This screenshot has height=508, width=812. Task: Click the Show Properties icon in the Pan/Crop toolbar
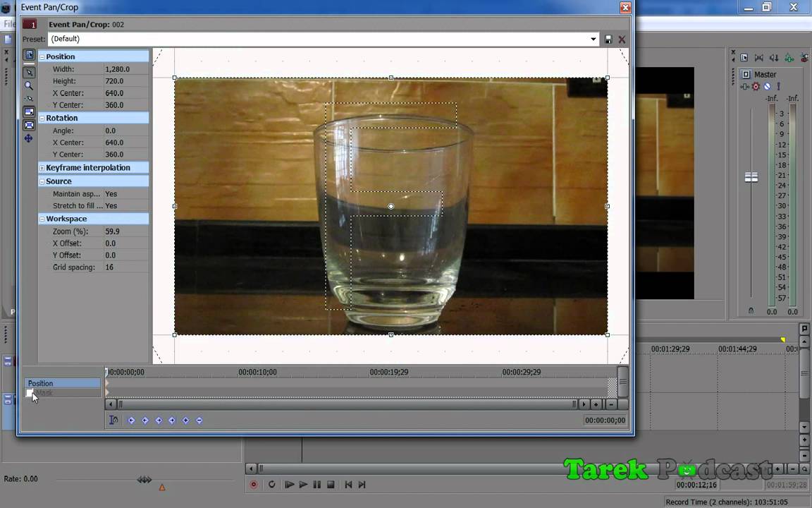coord(29,55)
